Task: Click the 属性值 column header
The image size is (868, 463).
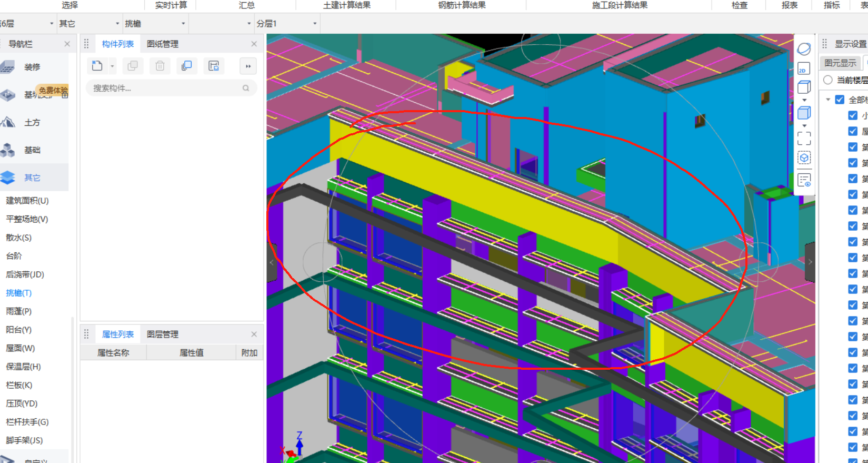Action: pyautogui.click(x=191, y=352)
